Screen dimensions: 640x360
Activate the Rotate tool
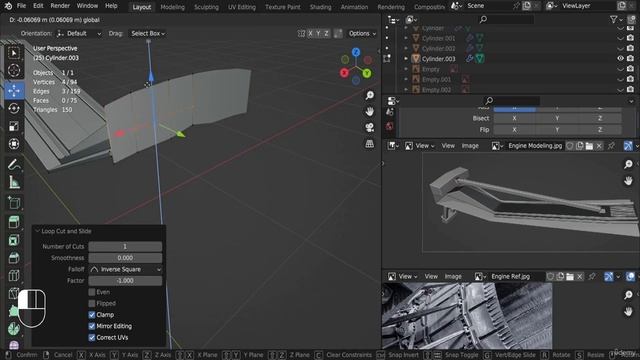coord(14,108)
